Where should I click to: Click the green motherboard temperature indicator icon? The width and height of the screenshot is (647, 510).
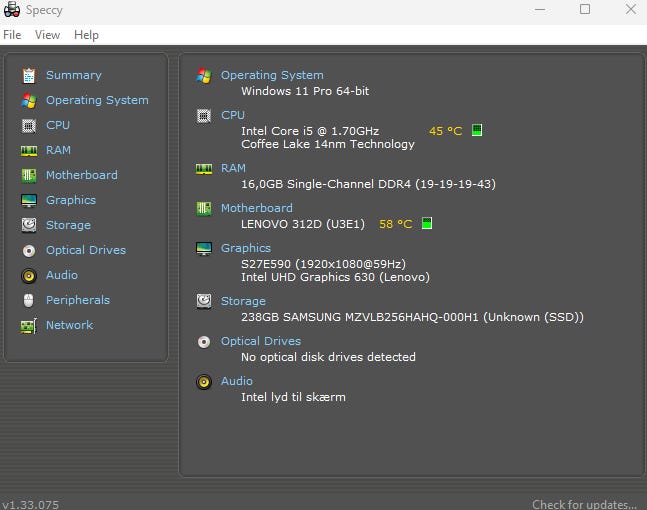point(427,223)
